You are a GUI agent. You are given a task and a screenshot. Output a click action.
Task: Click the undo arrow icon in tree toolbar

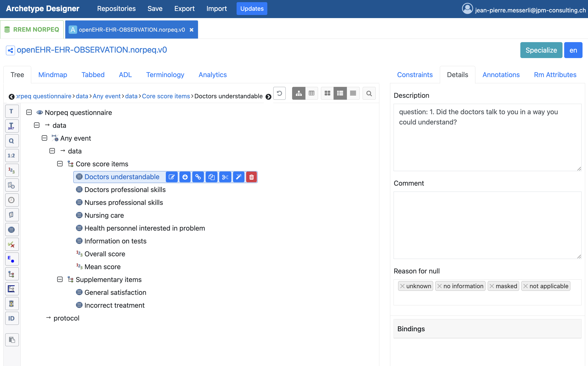point(279,94)
